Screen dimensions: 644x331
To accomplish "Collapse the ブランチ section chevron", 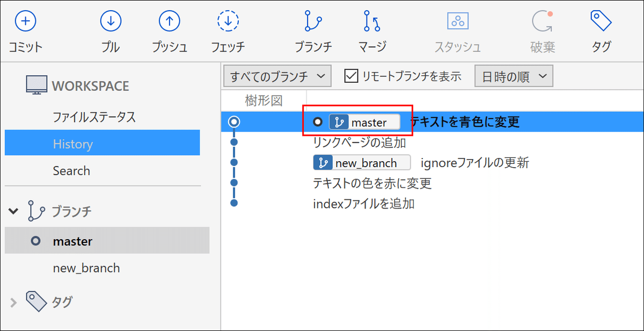I will 13,211.
